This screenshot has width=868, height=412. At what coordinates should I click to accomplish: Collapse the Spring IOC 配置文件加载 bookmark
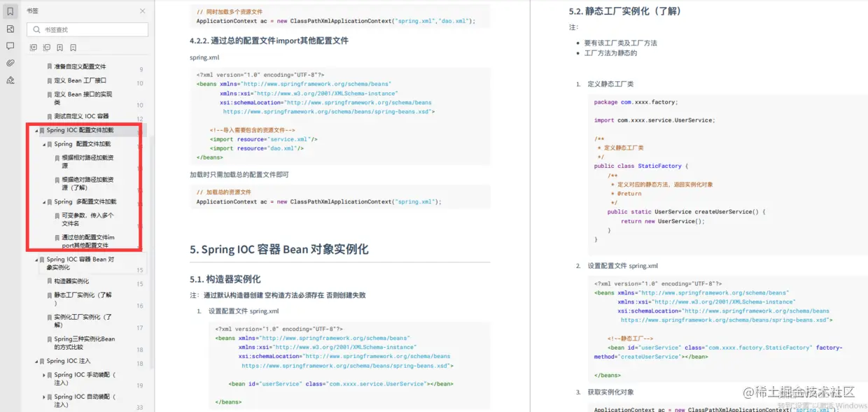pos(36,131)
